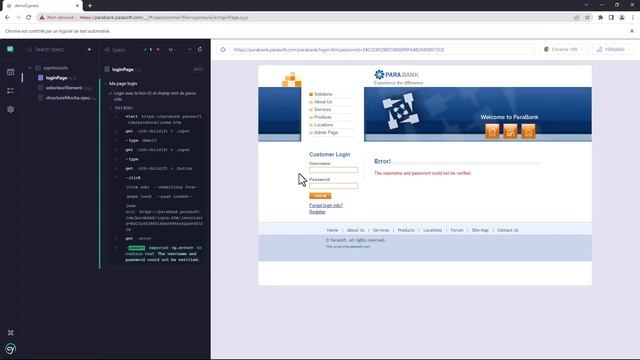Viewport: 640px width, 360px height.
Task: Bookmark this page with the star icon
Action: (x=587, y=18)
